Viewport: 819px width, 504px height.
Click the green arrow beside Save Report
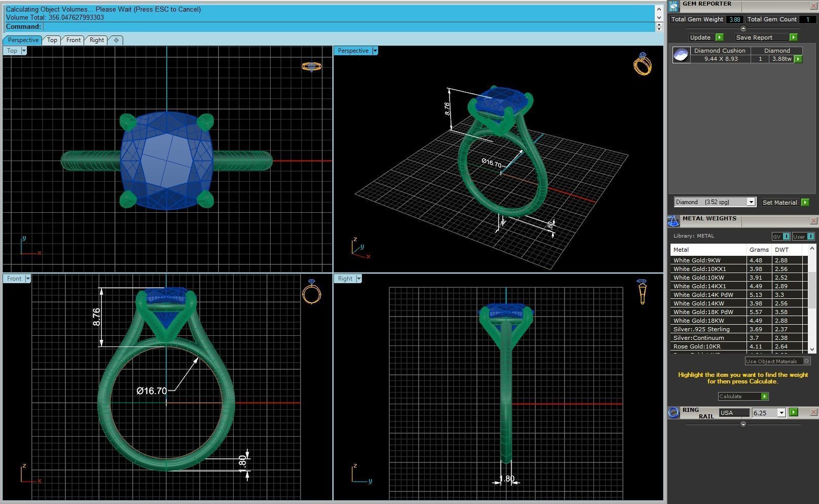(793, 37)
